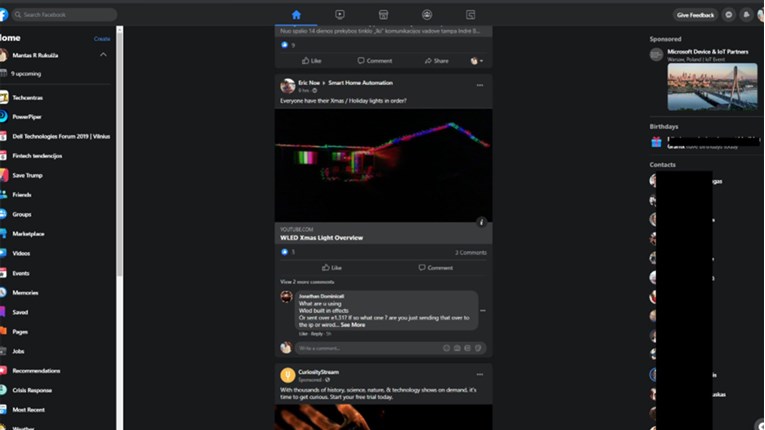Open Jonathan Dominicali's comment avatar
Viewport: 765px width, 430px height.
coord(286,296)
